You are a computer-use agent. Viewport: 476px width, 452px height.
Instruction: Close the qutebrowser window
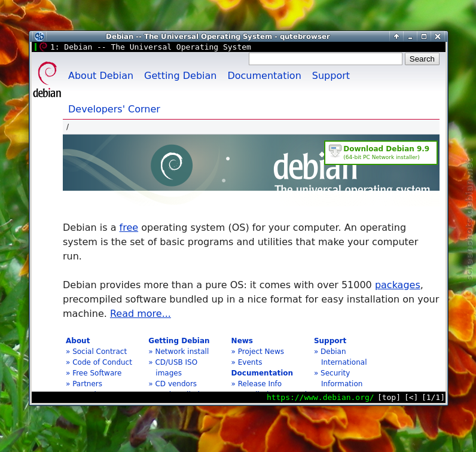pos(438,36)
